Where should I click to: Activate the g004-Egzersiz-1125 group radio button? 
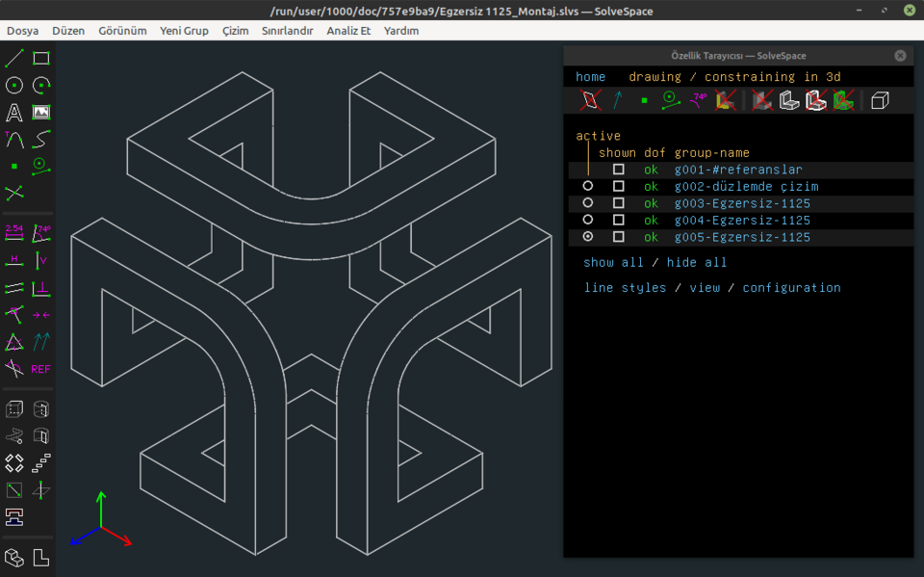(x=588, y=220)
